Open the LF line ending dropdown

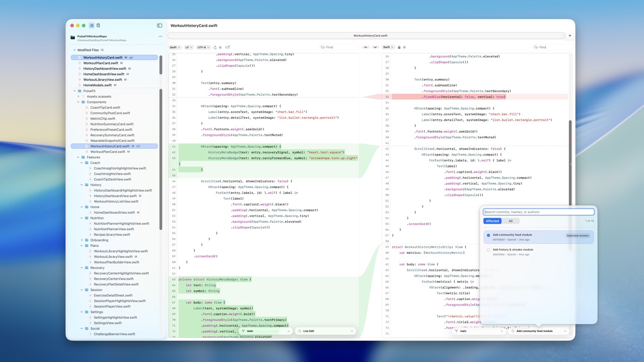click(189, 47)
